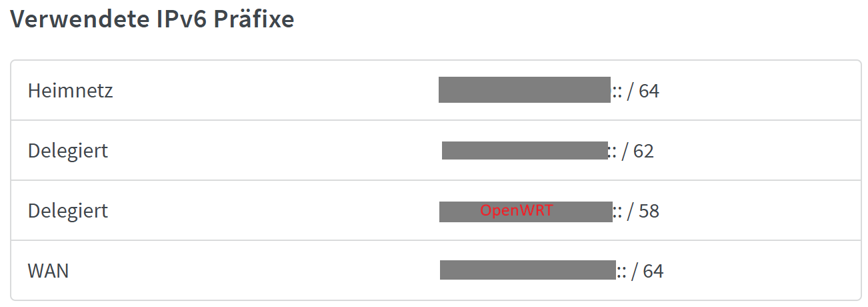Click the Verwendete IPv6 Präfixe heading
Screen dimensions: 868x307
pos(153,19)
